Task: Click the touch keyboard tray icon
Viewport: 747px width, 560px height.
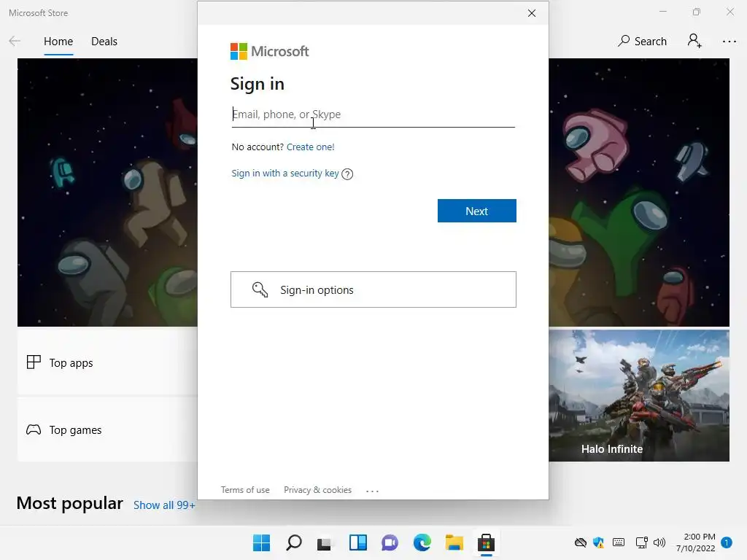Action: click(619, 542)
